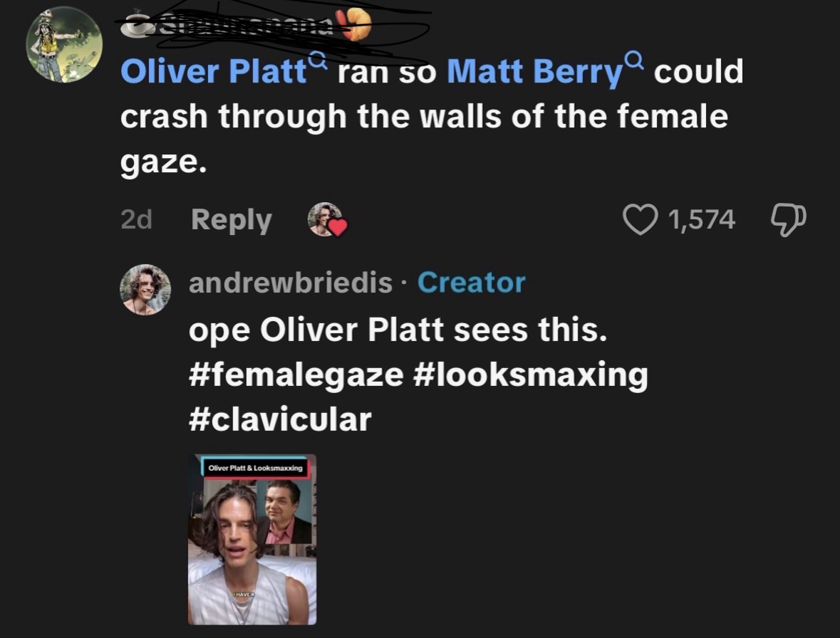Image resolution: width=840 pixels, height=638 pixels.
Task: Click the croissant emoji after the scribbled username
Action: [x=358, y=26]
